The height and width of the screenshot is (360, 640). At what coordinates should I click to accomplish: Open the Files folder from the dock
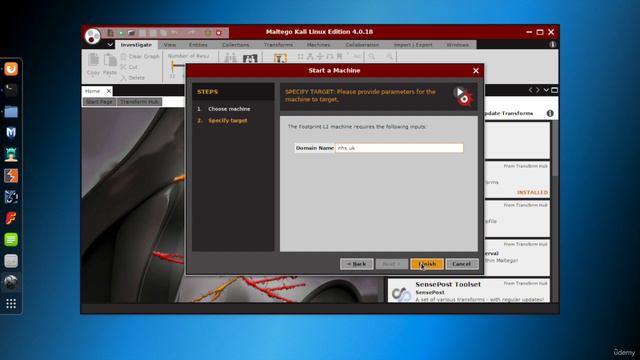(x=11, y=111)
